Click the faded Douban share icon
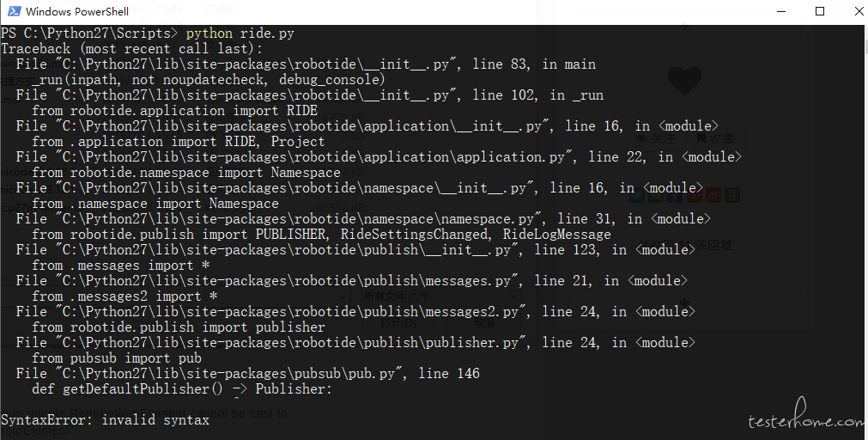This screenshot has height=440, width=868. coord(732,194)
